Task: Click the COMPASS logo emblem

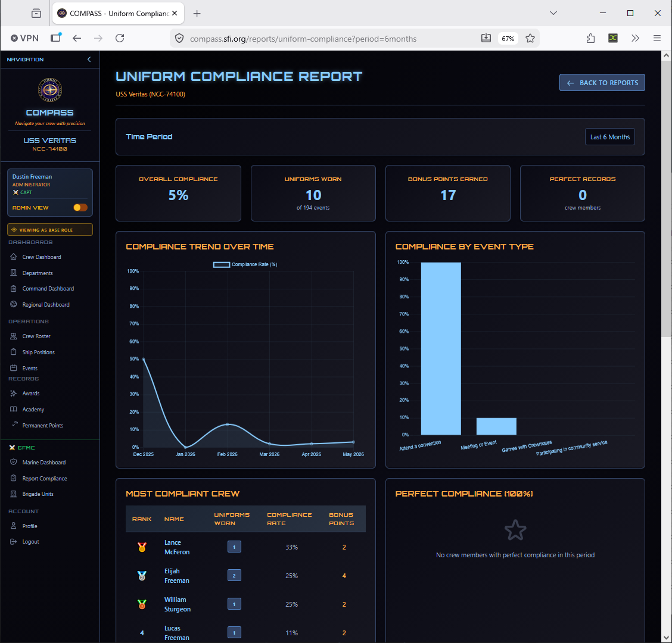Action: 50,90
